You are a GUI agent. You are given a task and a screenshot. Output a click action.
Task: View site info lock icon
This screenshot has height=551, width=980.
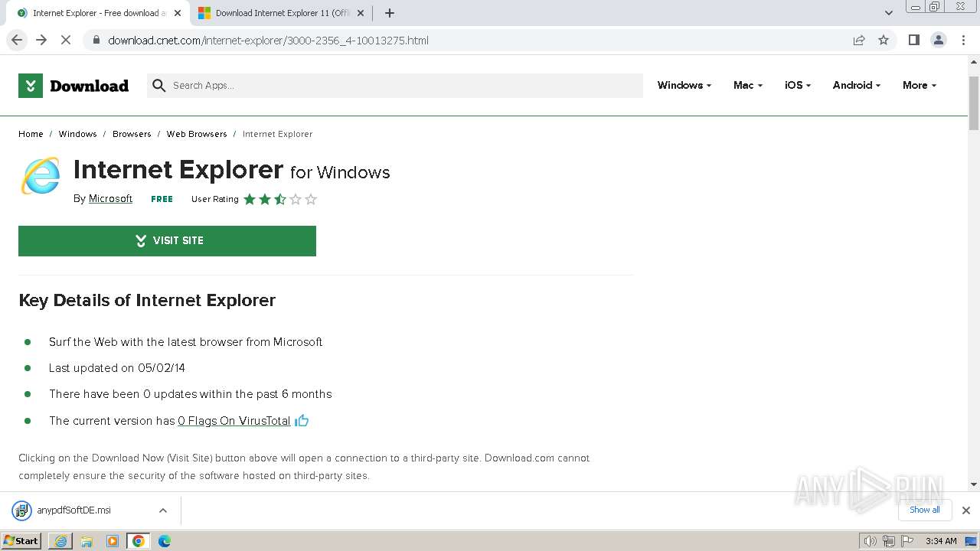coord(96,40)
